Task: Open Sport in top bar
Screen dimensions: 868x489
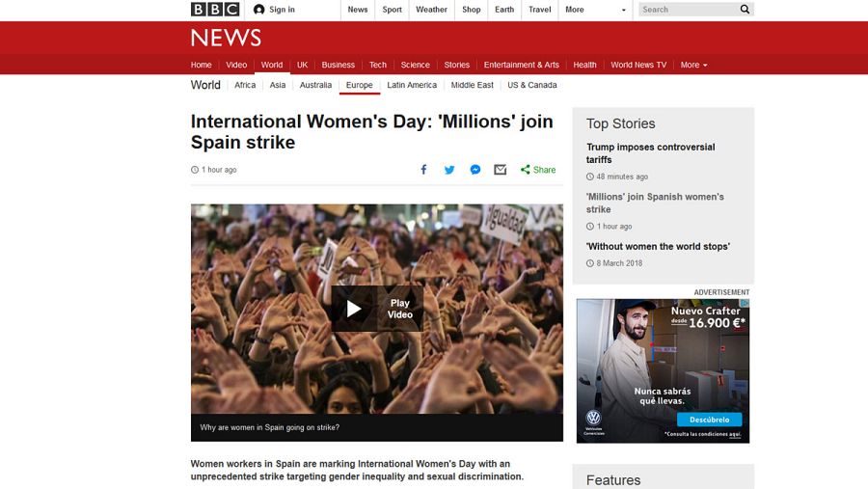Action: coord(392,10)
